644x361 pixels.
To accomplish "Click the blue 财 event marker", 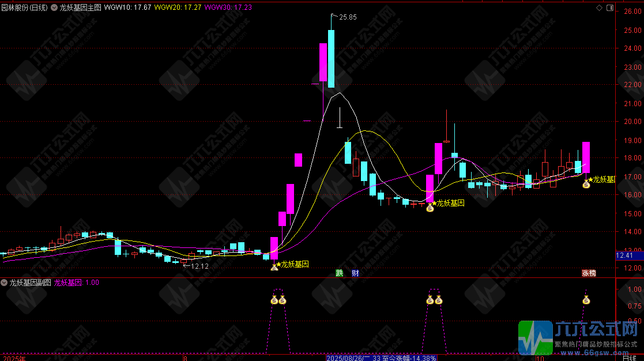I will pyautogui.click(x=355, y=273).
